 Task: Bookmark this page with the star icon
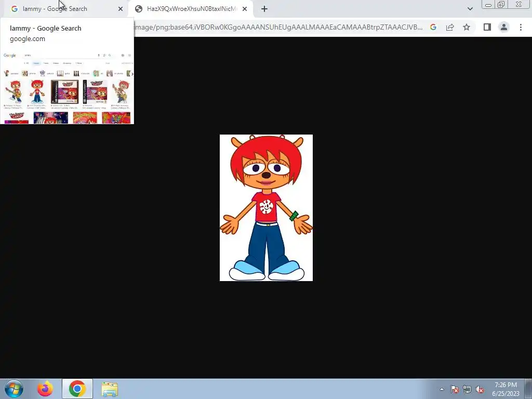467,27
